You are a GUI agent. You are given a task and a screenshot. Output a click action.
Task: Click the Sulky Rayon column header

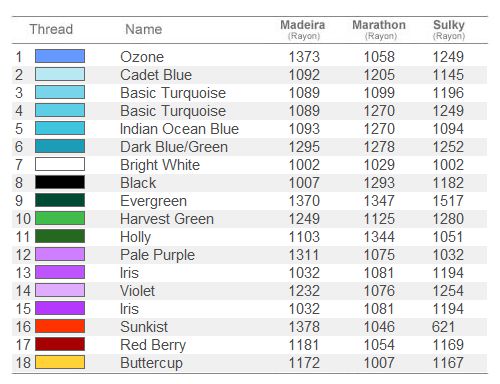pos(449,30)
